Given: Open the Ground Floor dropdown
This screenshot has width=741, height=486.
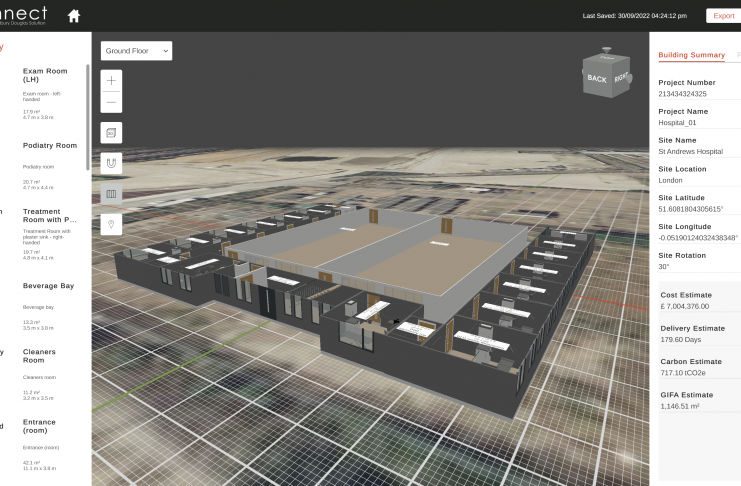Looking at the screenshot, I should [x=136, y=50].
